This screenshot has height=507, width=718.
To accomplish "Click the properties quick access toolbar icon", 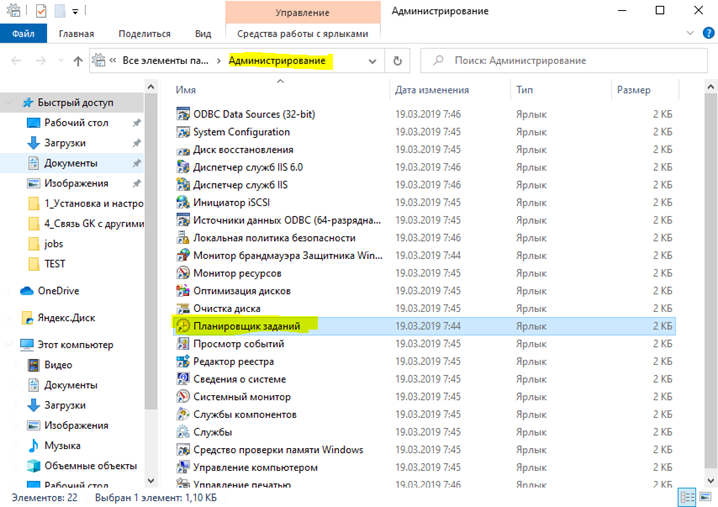I will point(41,11).
